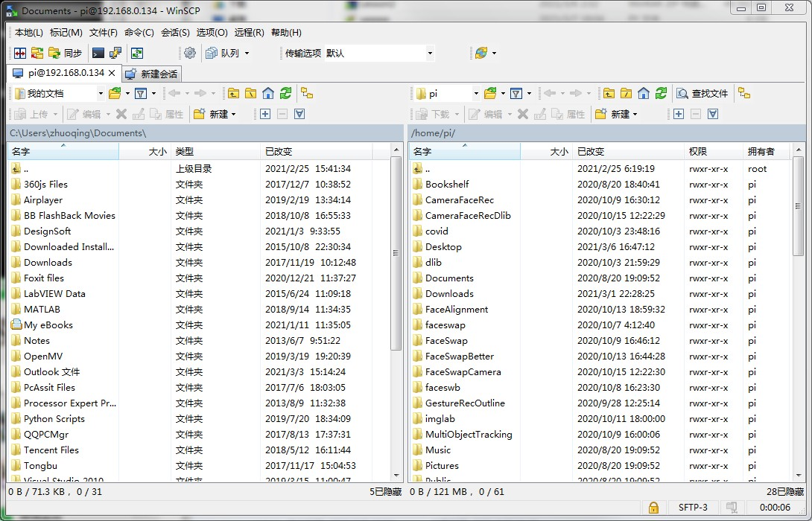812x521 pixels.
Task: Click local select files plus icon
Action: (x=265, y=115)
